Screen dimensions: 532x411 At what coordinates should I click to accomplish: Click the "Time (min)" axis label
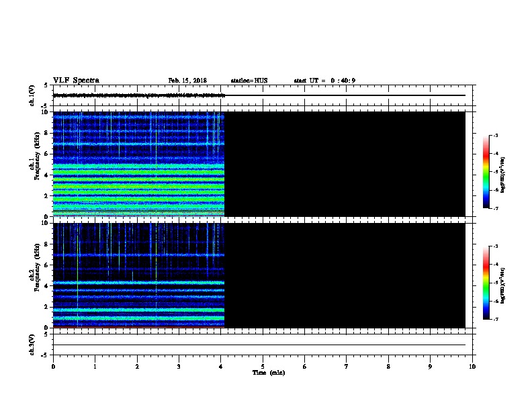tap(269, 373)
